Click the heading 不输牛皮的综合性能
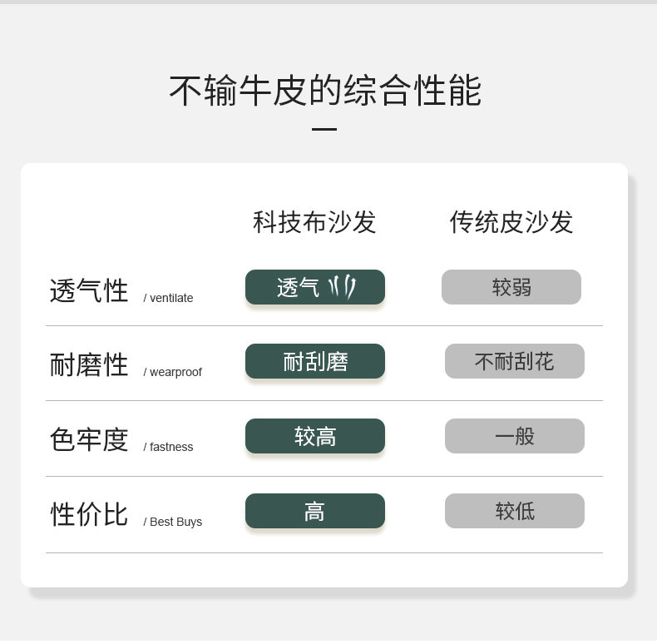 tap(325, 91)
